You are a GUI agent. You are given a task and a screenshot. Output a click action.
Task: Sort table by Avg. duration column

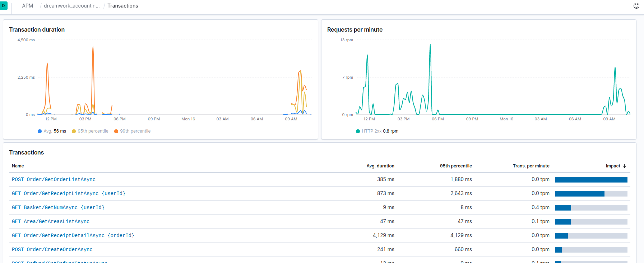380,166
